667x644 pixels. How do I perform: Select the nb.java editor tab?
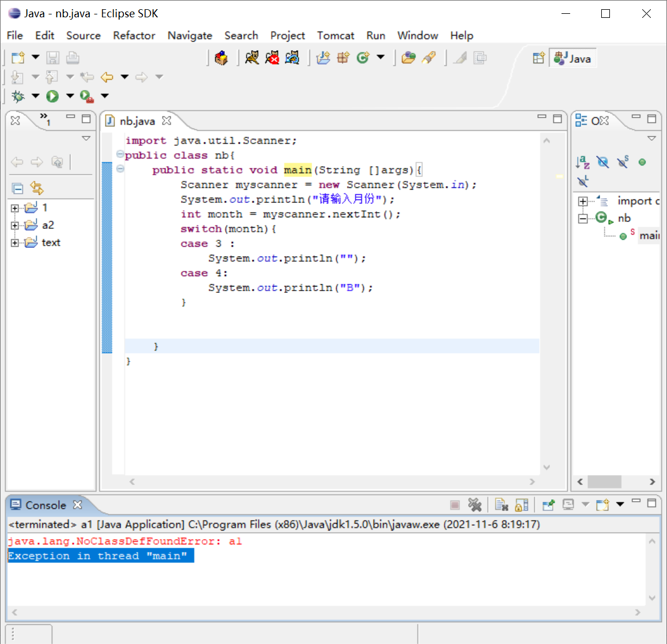[137, 121]
